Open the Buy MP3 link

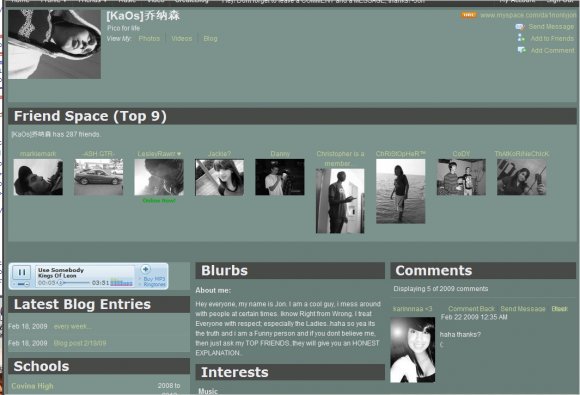point(154,278)
